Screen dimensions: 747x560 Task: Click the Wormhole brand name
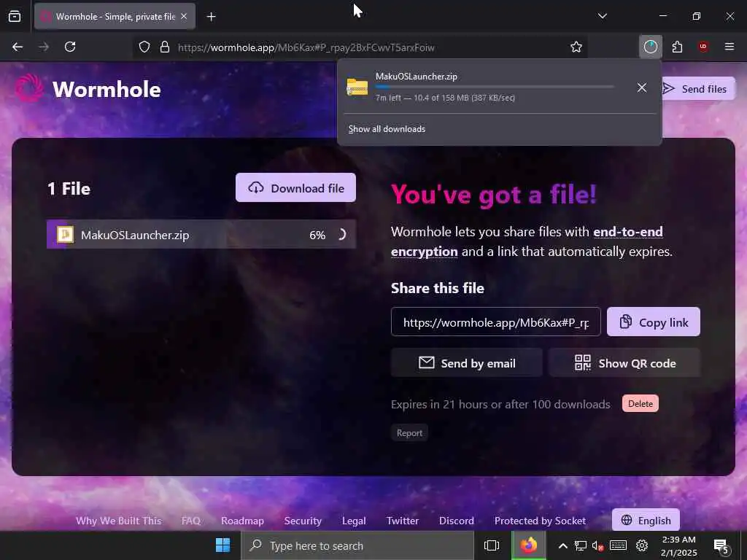click(x=107, y=90)
